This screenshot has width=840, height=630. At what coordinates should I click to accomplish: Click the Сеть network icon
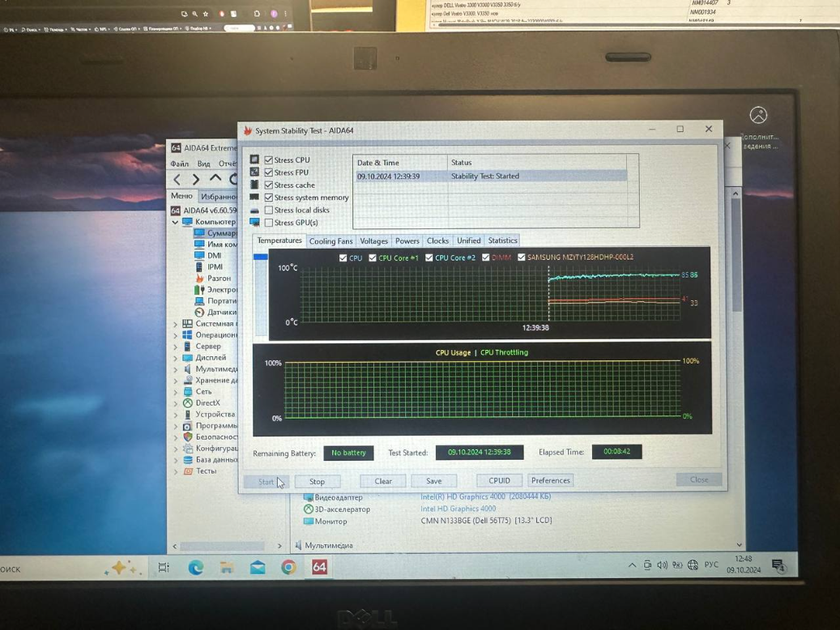pyautogui.click(x=187, y=392)
